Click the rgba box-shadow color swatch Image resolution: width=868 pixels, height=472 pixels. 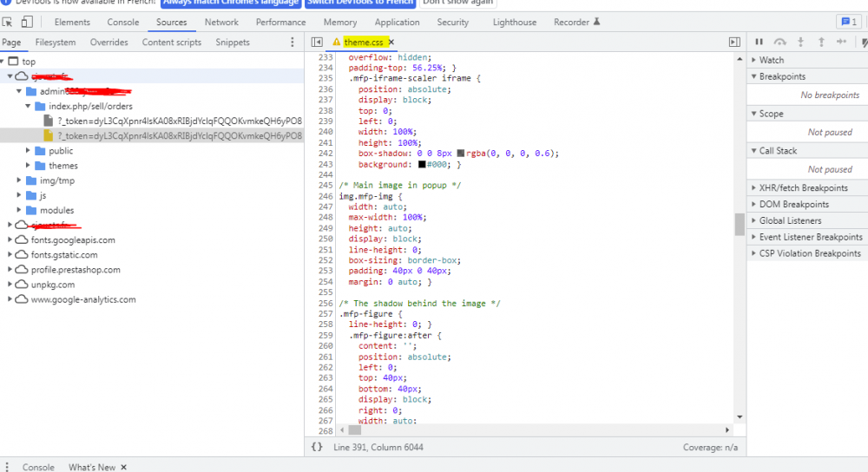pyautogui.click(x=460, y=154)
